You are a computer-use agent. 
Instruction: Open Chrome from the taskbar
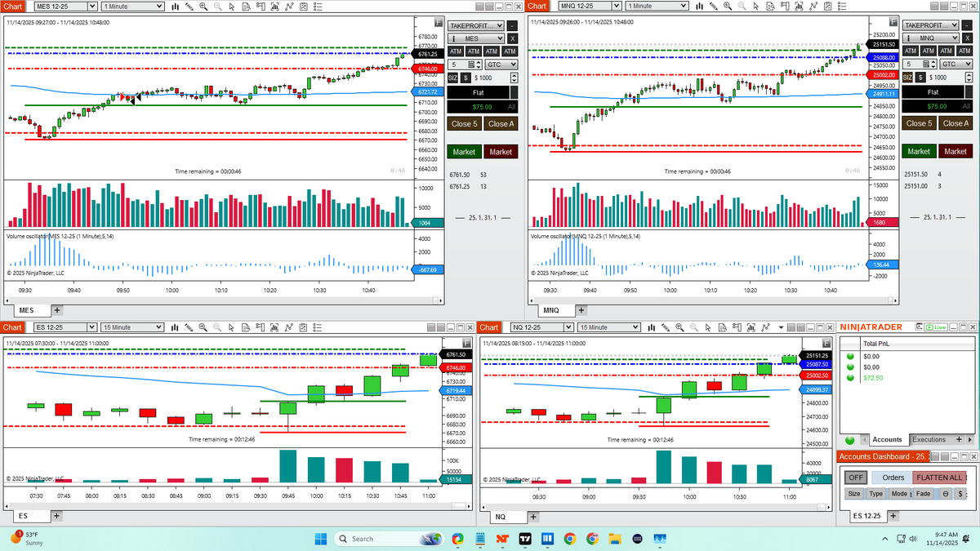tap(569, 539)
